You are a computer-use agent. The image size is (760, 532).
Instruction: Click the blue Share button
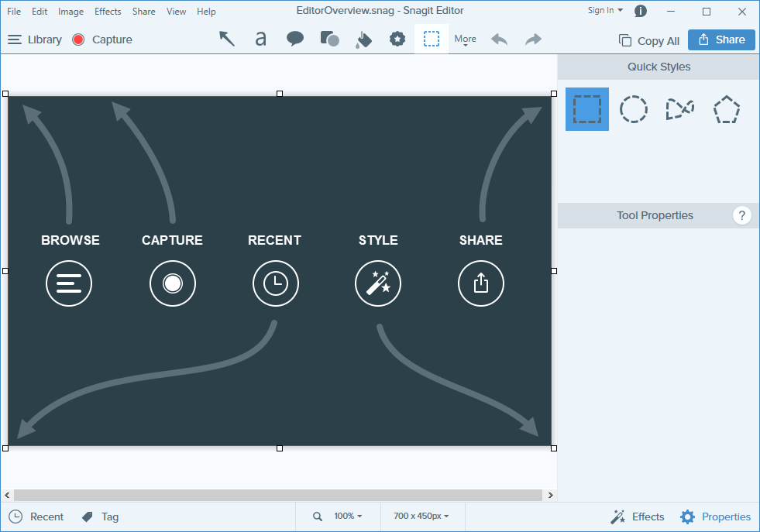point(722,39)
